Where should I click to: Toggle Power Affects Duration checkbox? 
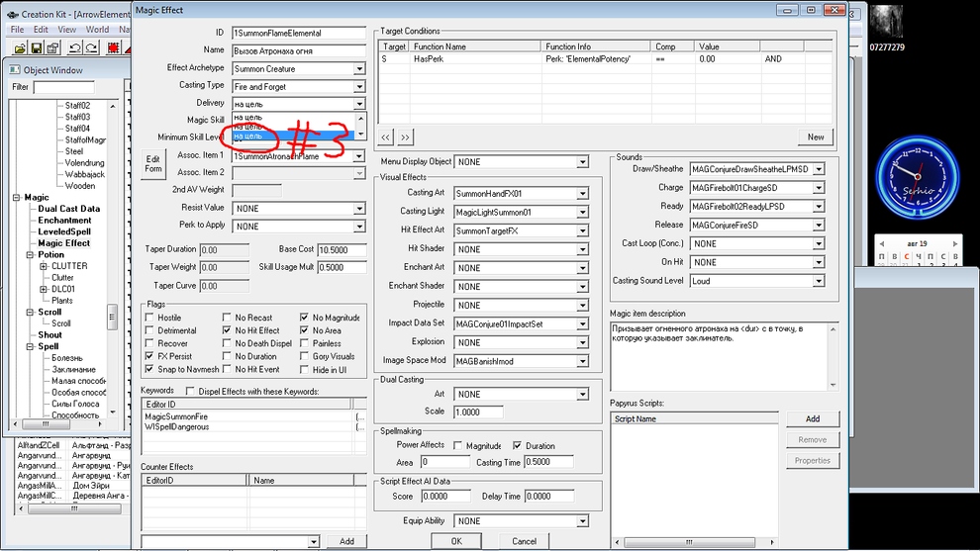[x=517, y=446]
